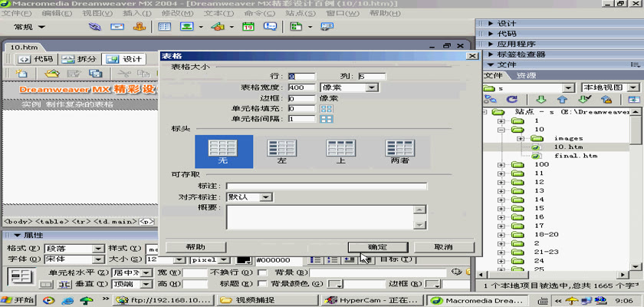Toggle the No Wrap (不换行) checkbox
The width and height of the screenshot is (644, 307).
(261, 272)
